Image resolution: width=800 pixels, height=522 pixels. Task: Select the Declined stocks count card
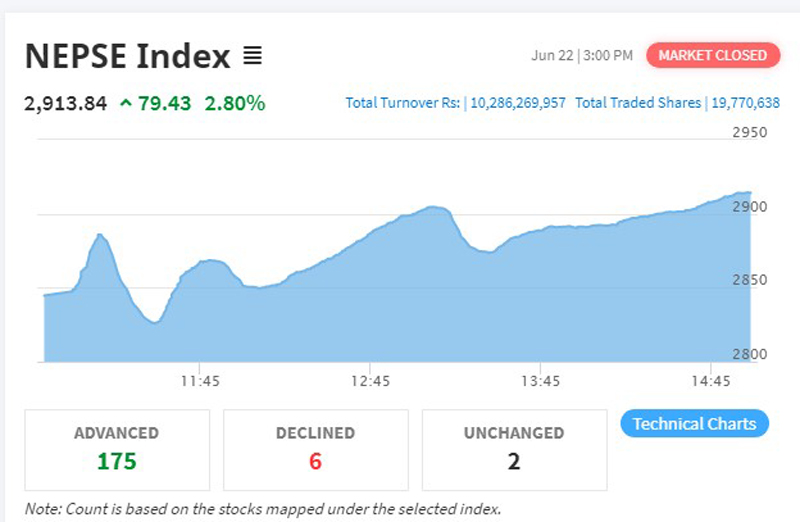tap(315, 449)
